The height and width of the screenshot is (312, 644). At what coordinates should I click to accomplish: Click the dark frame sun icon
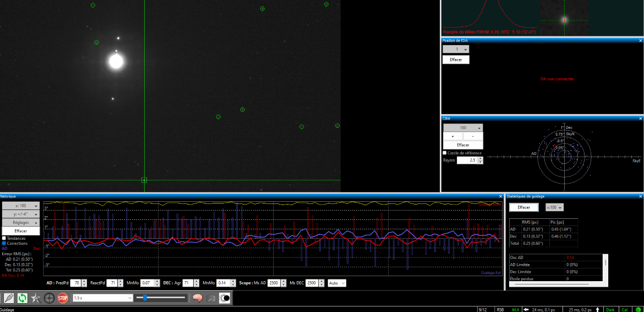(225, 298)
